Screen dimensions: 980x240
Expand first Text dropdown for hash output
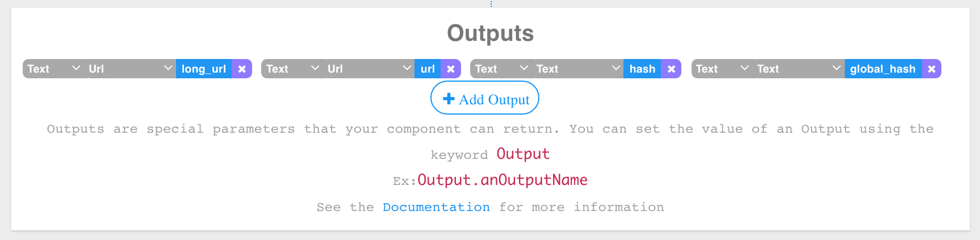(x=503, y=69)
